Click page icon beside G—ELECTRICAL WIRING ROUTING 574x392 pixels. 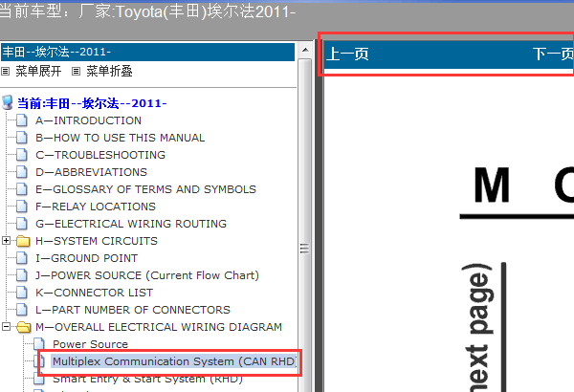tap(22, 224)
